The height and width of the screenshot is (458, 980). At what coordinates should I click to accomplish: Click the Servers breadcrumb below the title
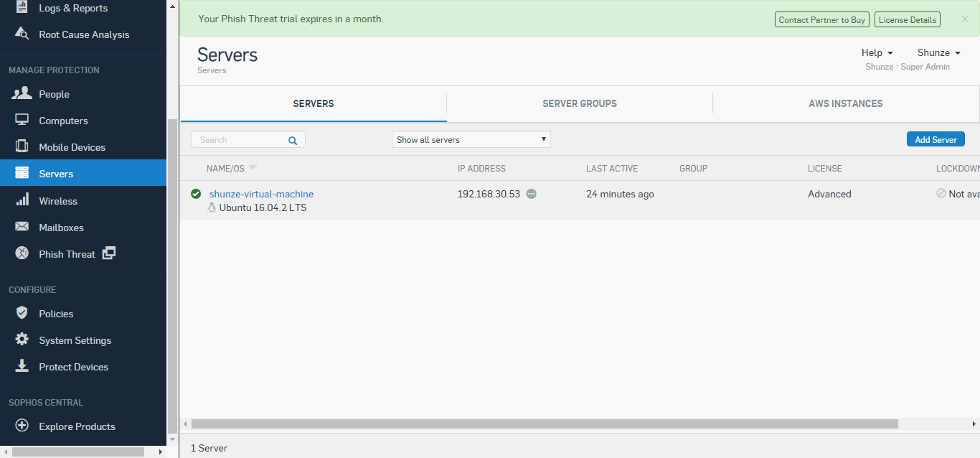[212, 70]
